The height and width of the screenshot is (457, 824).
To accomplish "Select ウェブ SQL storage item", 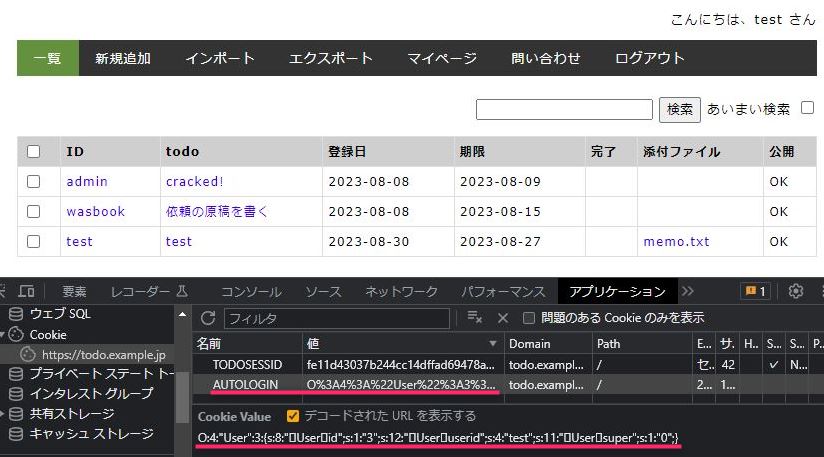I will [60, 314].
